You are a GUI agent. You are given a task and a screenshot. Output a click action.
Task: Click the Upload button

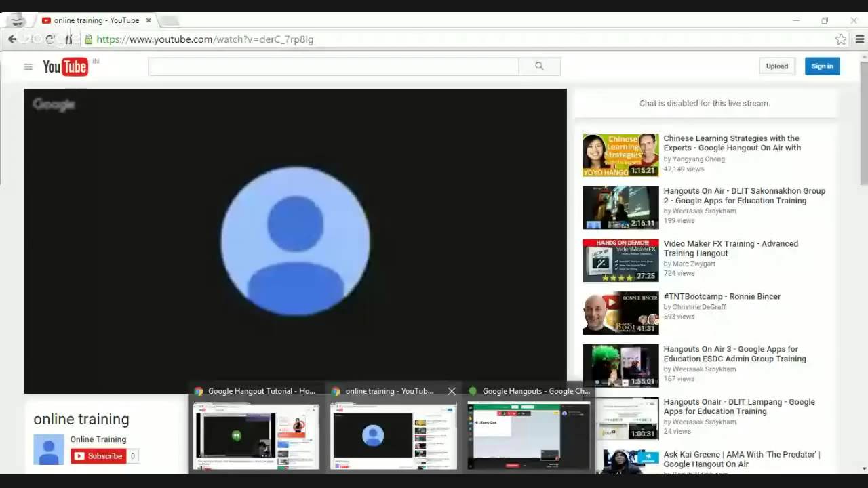pyautogui.click(x=777, y=66)
